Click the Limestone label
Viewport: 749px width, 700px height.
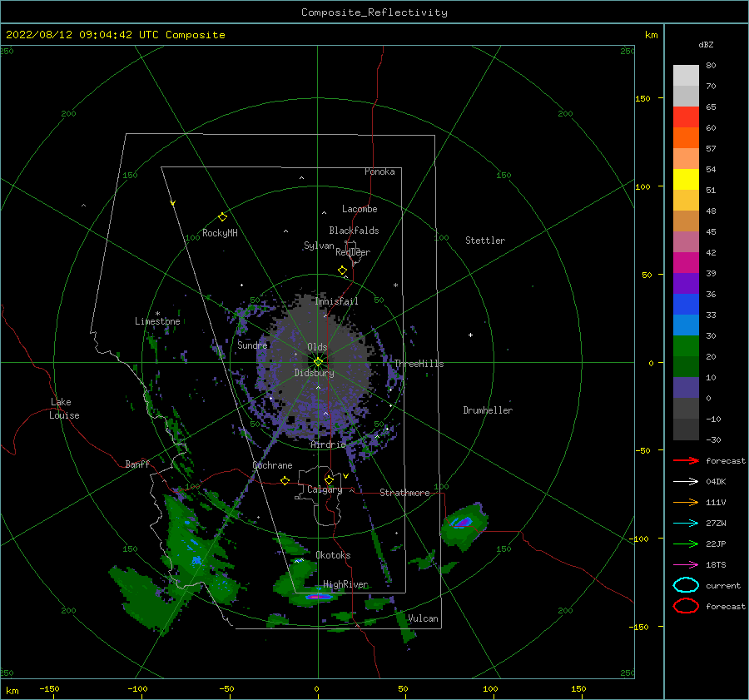[157, 321]
